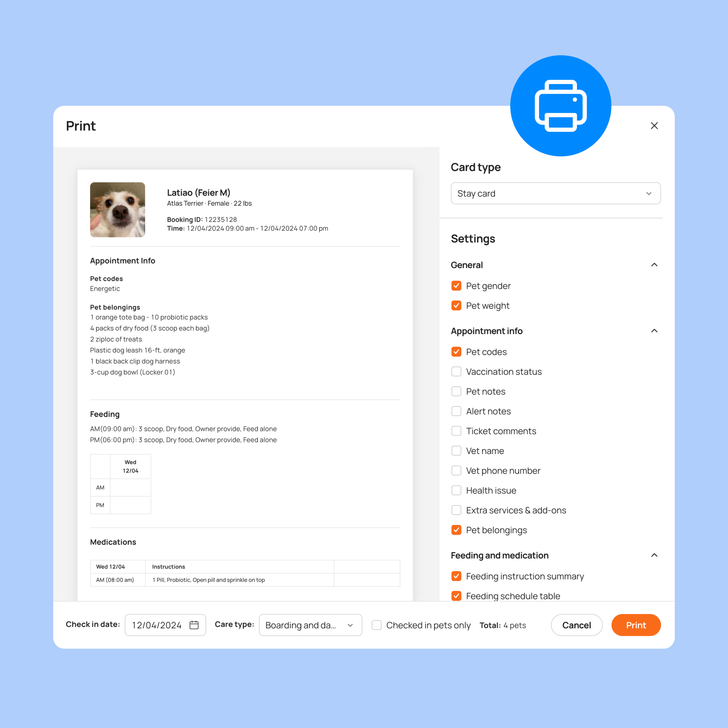Enable the Health issue checkbox
This screenshot has height=728, width=728.
click(456, 491)
